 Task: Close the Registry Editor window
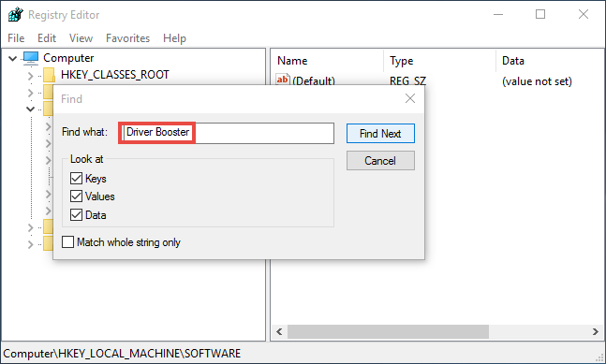pyautogui.click(x=584, y=15)
